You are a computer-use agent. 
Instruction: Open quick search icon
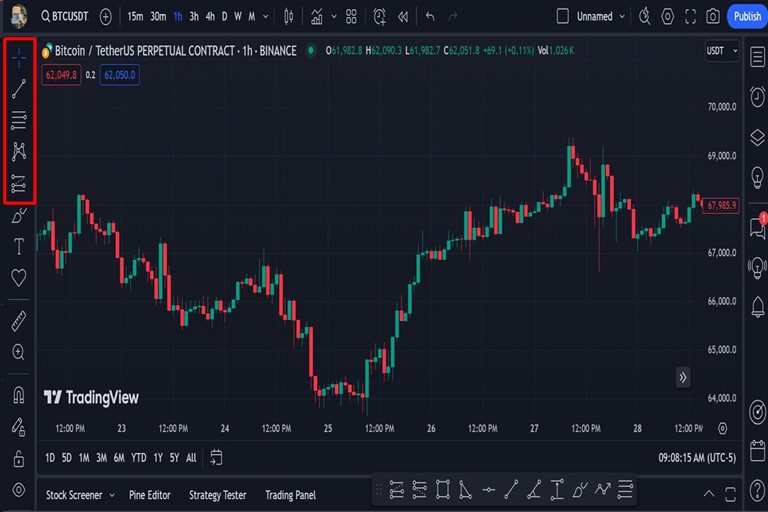tap(645, 17)
